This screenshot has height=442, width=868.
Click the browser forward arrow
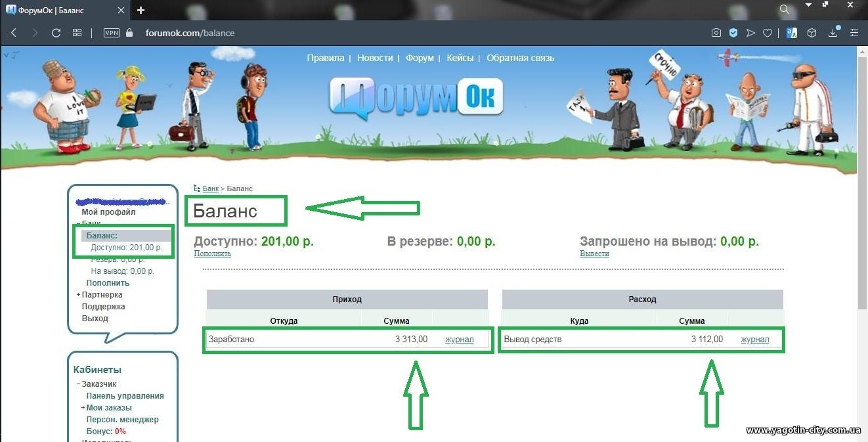[x=35, y=33]
